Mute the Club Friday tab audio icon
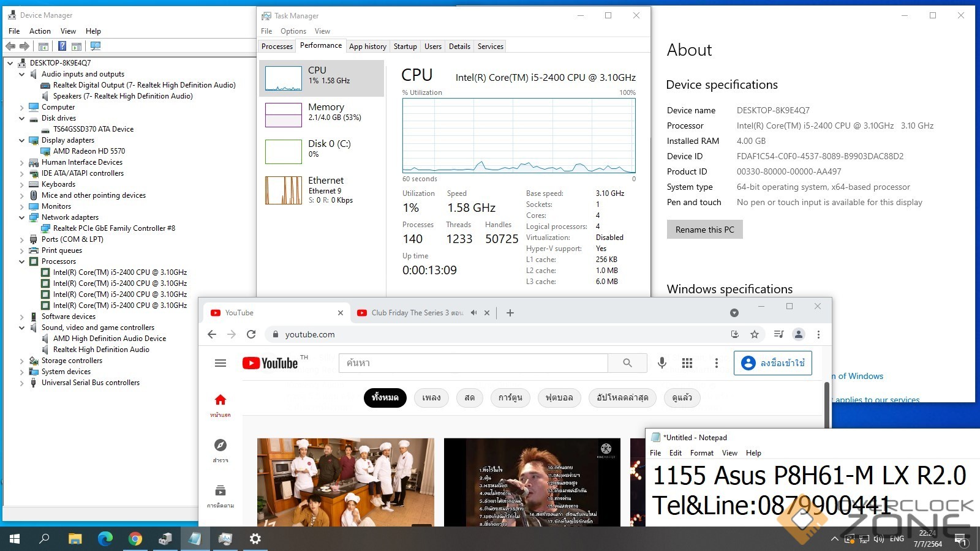This screenshot has width=980, height=551. coord(473,313)
